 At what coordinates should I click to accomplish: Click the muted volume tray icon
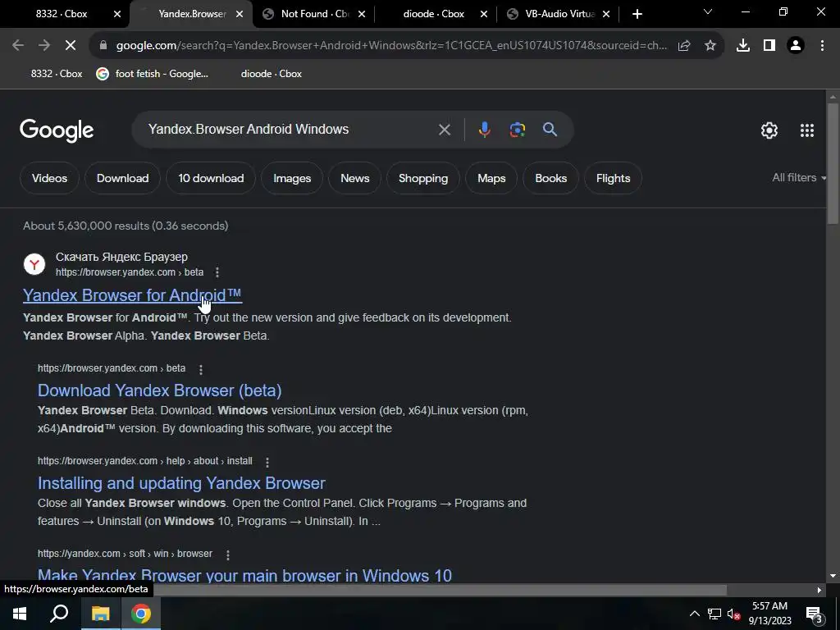pos(733,614)
